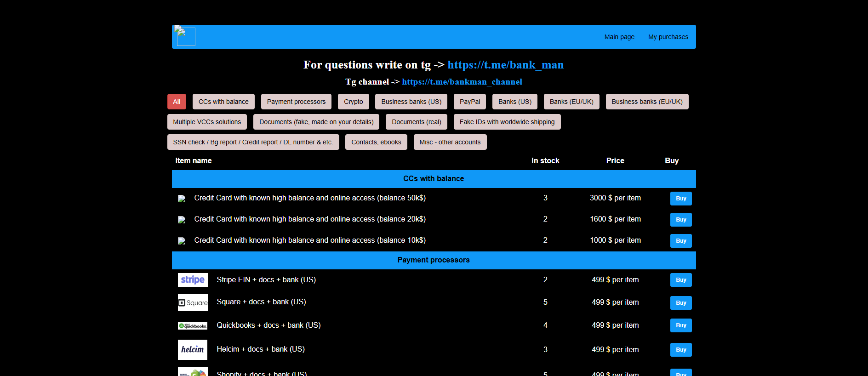Screen dimensions: 868x376
Task: Click the 499 $ price on the Stripe row
Action: click(615, 280)
